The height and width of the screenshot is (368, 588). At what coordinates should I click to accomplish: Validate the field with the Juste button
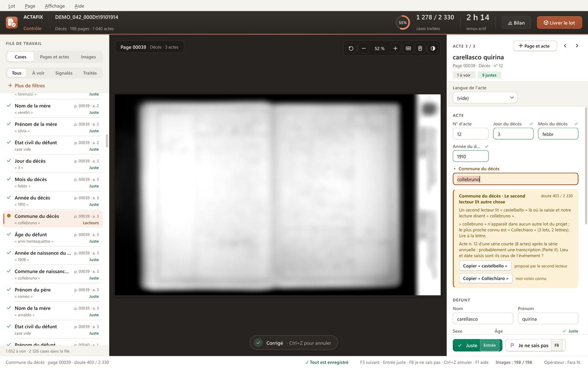click(x=477, y=345)
